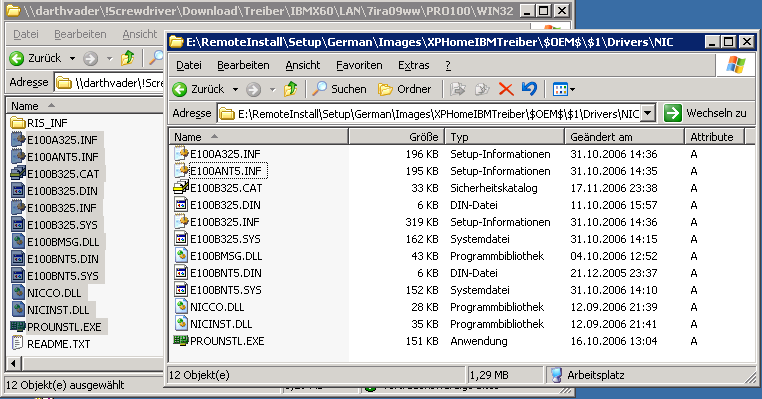
Task: Open Suchen search pane
Action: [x=339, y=89]
